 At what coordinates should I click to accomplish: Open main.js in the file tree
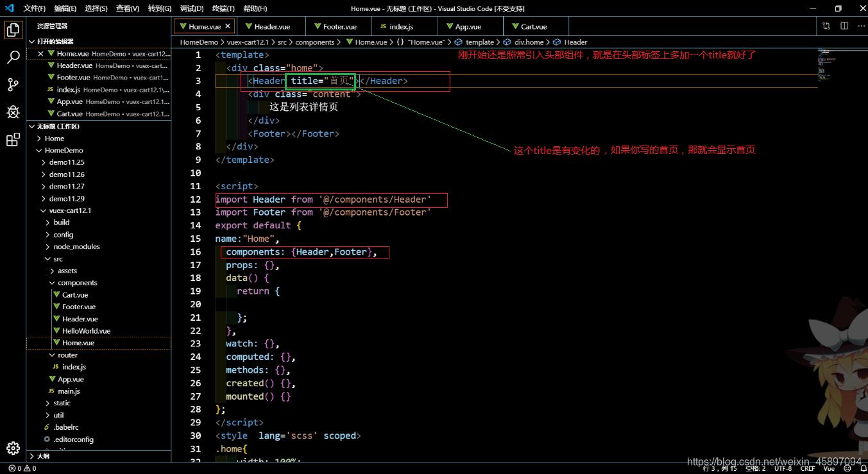(99, 391)
